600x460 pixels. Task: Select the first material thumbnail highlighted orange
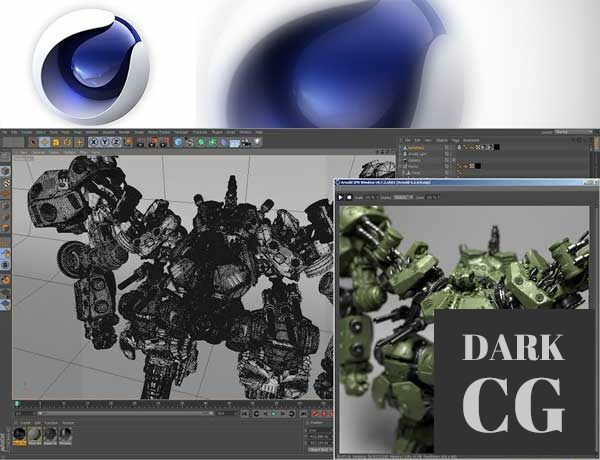click(20, 436)
